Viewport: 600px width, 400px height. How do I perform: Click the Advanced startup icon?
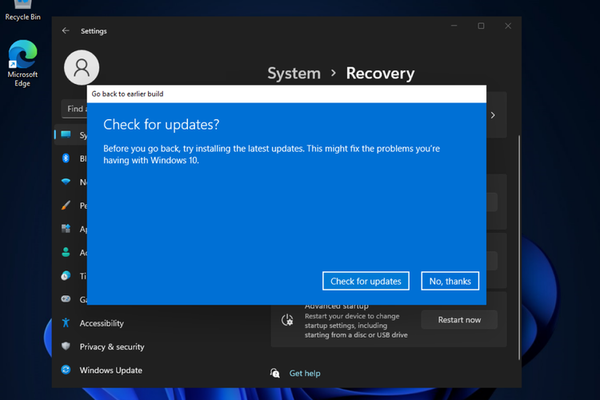coord(287,320)
